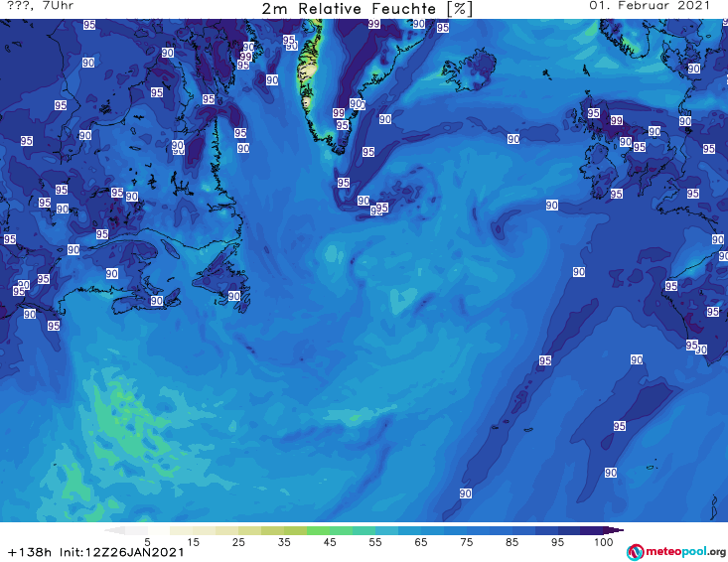
Task: Click the legend value 85
Action: point(512,542)
